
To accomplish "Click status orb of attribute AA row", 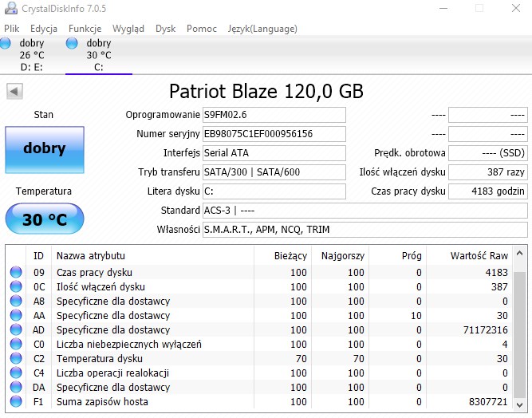I will (16, 315).
